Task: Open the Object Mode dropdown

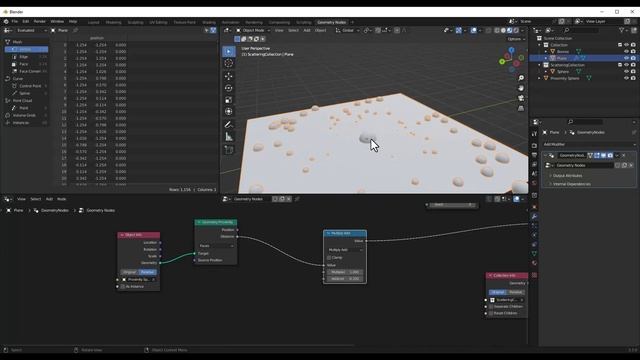Action: click(253, 30)
